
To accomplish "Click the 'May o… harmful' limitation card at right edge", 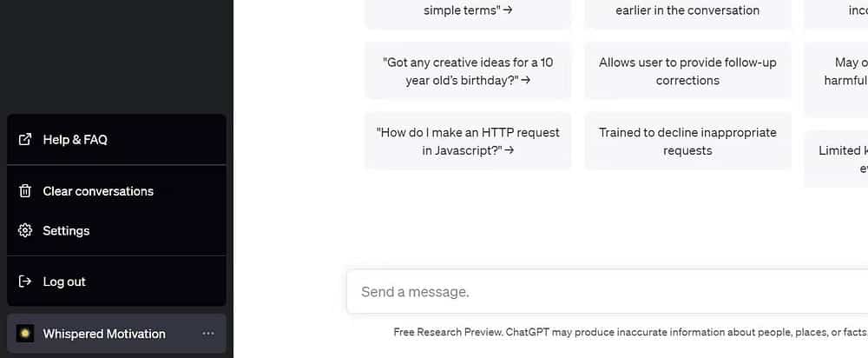I will (x=836, y=79).
